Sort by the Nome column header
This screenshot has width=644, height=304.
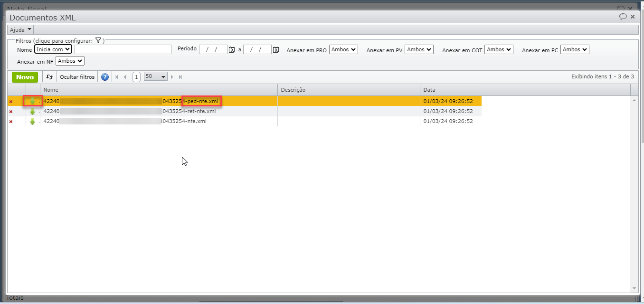coord(159,90)
